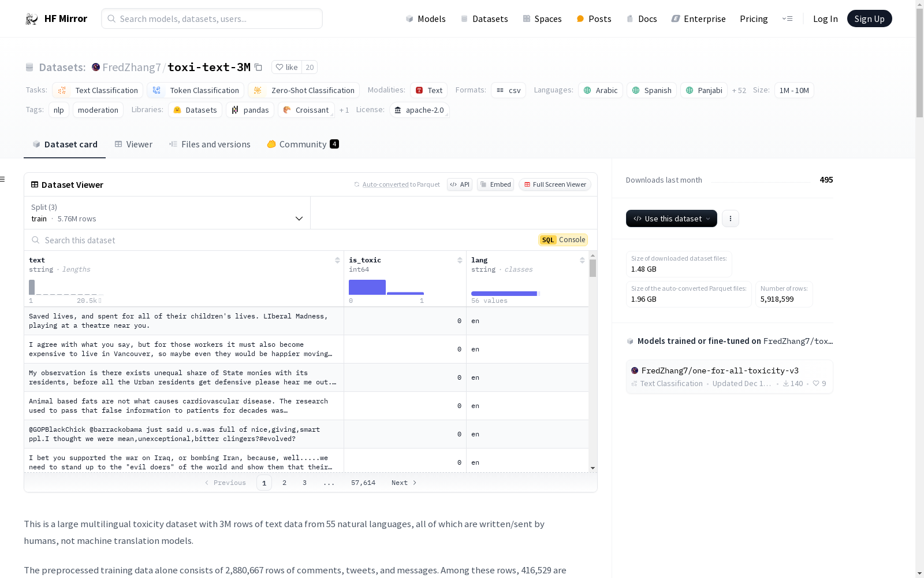Click the Zero-Shot Classification task tag

[x=304, y=90]
